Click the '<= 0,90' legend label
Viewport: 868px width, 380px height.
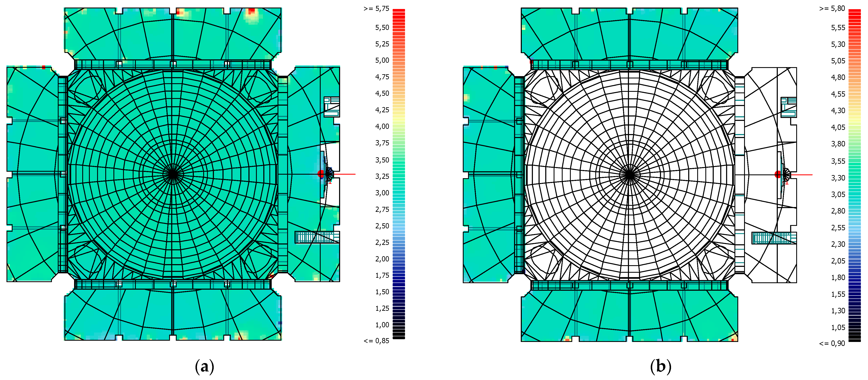click(832, 344)
